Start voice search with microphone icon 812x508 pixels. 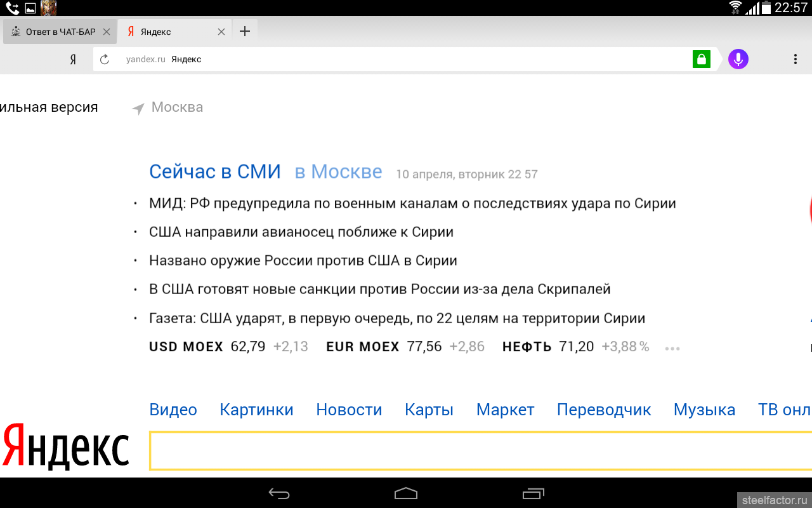coord(738,59)
